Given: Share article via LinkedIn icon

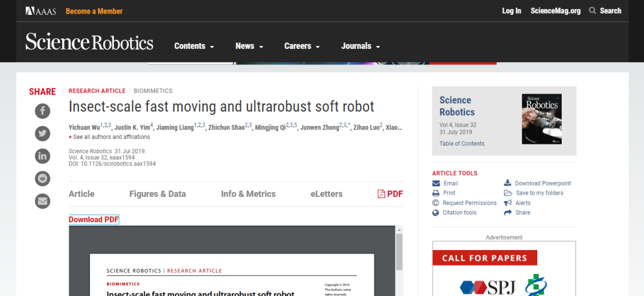Looking at the screenshot, I should tap(42, 156).
